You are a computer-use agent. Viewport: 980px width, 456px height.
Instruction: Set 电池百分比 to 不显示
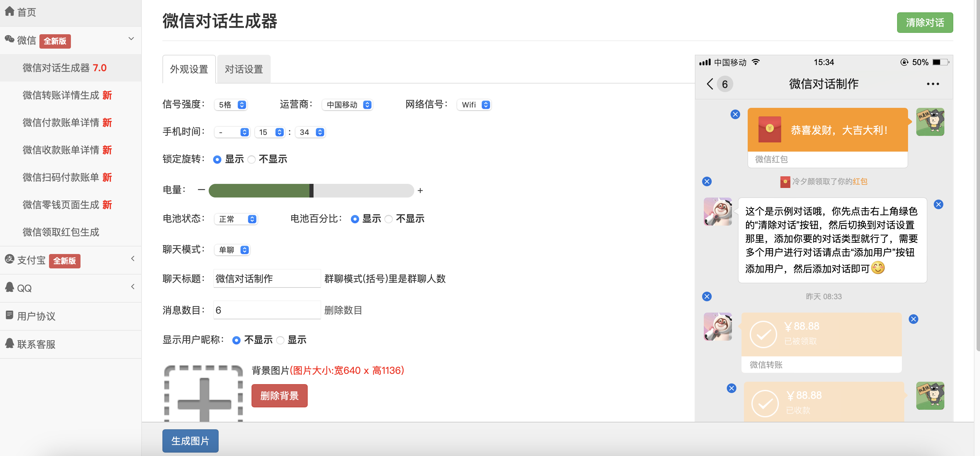click(x=389, y=219)
